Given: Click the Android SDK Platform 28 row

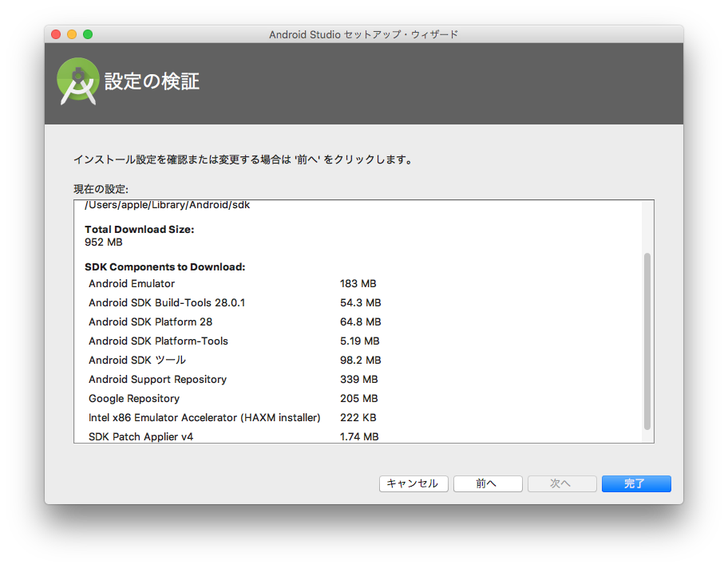Looking at the screenshot, I should point(150,321).
